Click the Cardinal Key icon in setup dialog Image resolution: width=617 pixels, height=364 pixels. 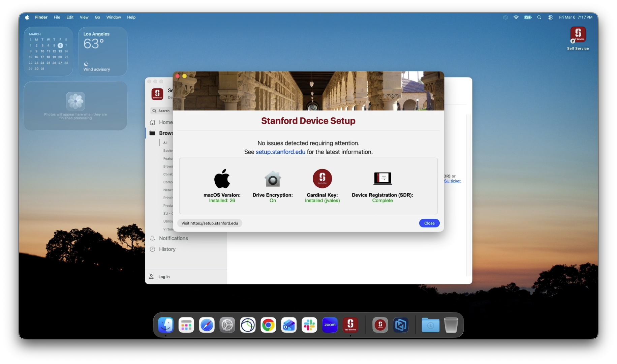[x=322, y=179]
